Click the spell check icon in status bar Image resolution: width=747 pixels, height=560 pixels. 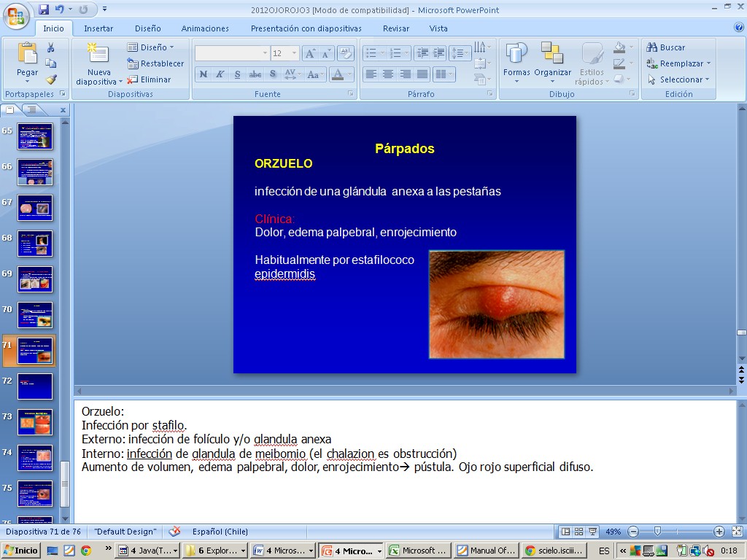174,532
